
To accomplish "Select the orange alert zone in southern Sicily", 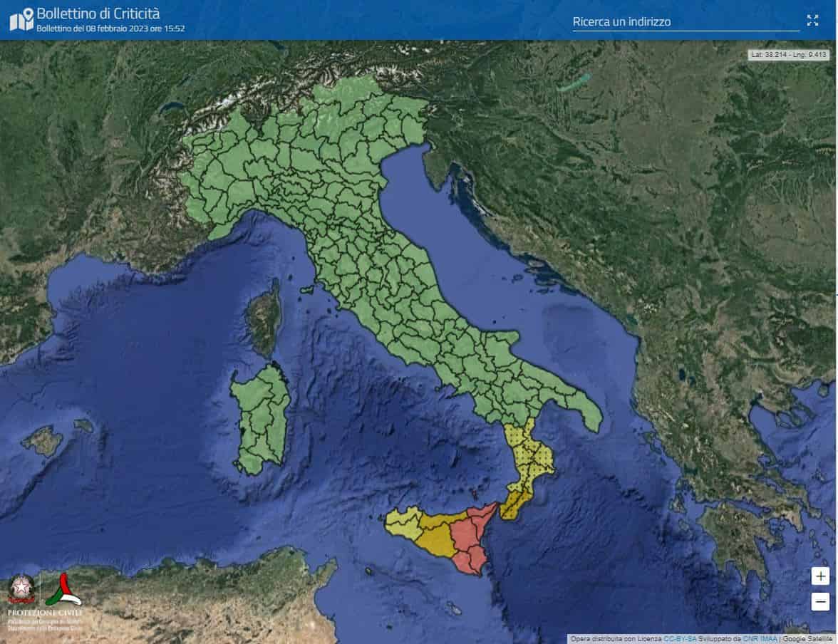I will [x=438, y=540].
